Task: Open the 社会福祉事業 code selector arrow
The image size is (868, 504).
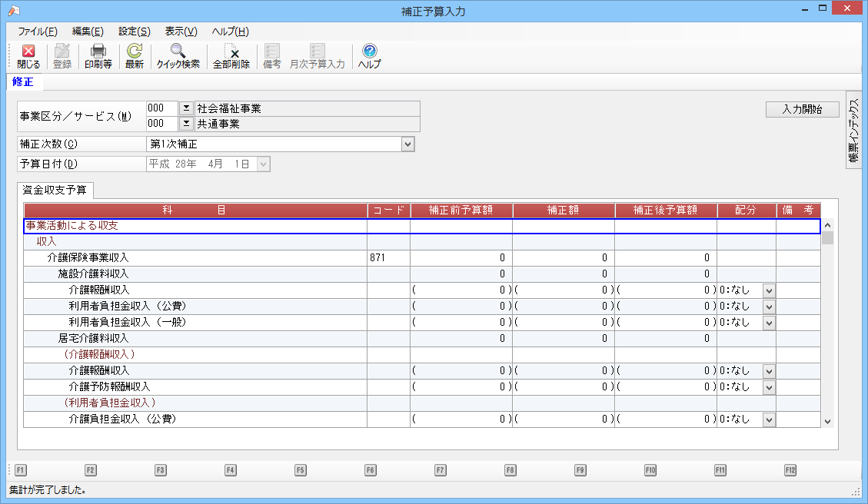Action: [x=185, y=108]
